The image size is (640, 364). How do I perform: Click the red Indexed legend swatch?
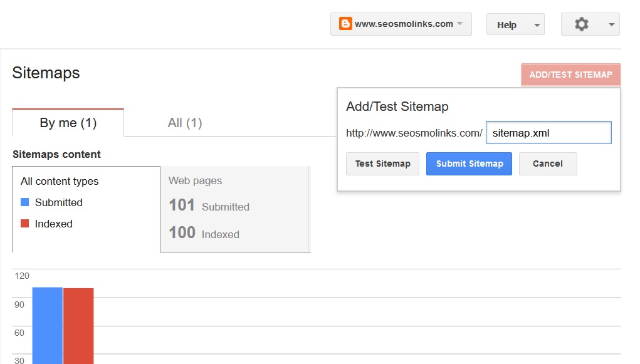pos(25,223)
